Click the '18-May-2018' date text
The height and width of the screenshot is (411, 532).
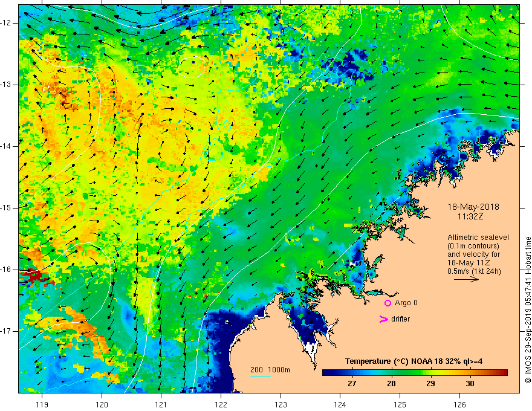tap(473, 207)
